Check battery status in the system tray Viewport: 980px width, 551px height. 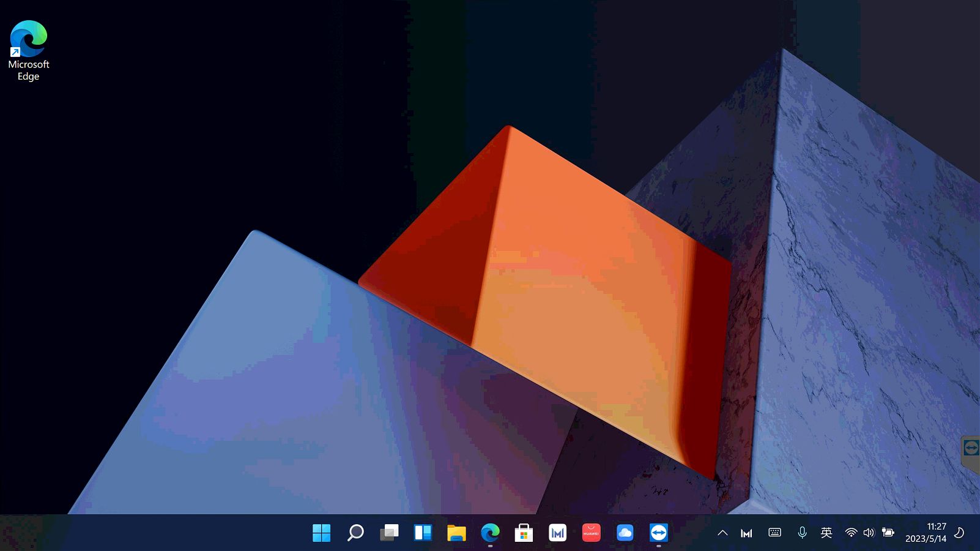(x=888, y=533)
